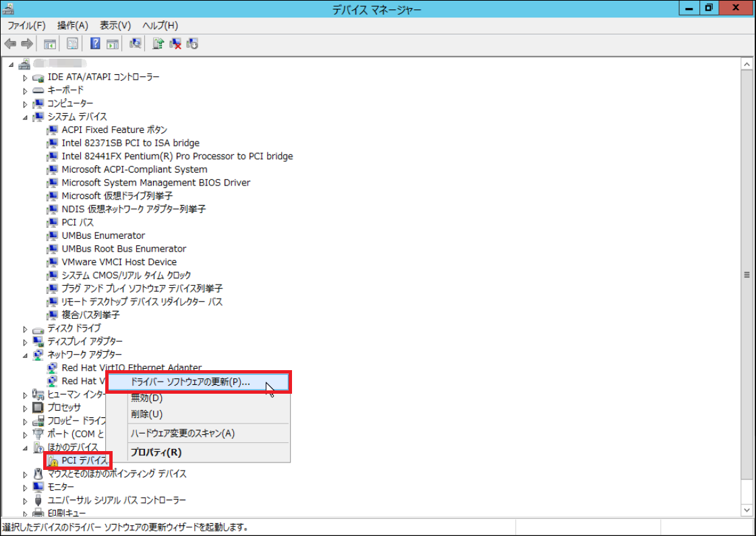Choose 無効(D) from the context menu
Screen dimensions: 756x536
[x=198, y=398]
